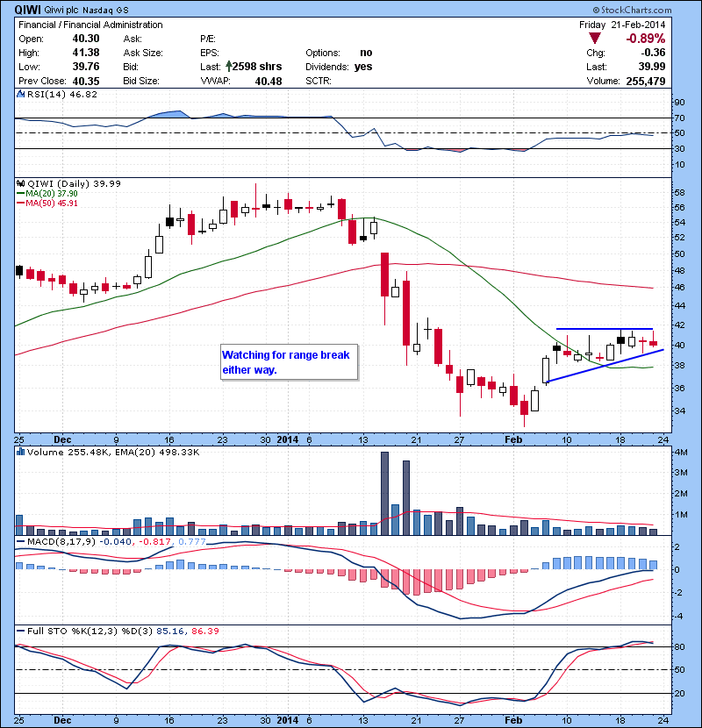Click the Feb label on the price date axis
Screen dimensions: 702x728
tap(513, 439)
